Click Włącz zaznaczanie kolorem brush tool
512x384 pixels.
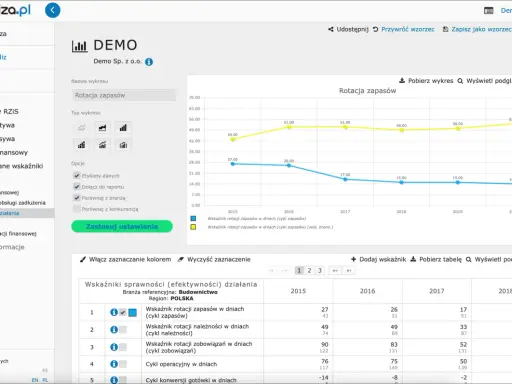click(x=126, y=259)
